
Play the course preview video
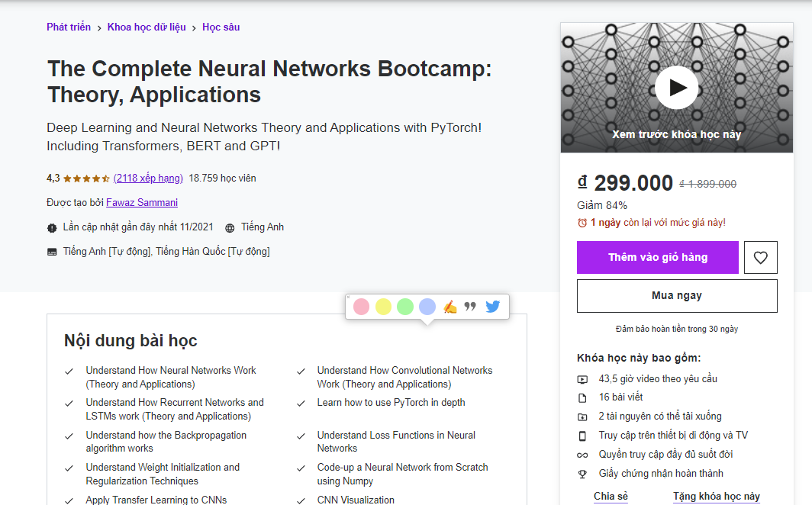676,88
